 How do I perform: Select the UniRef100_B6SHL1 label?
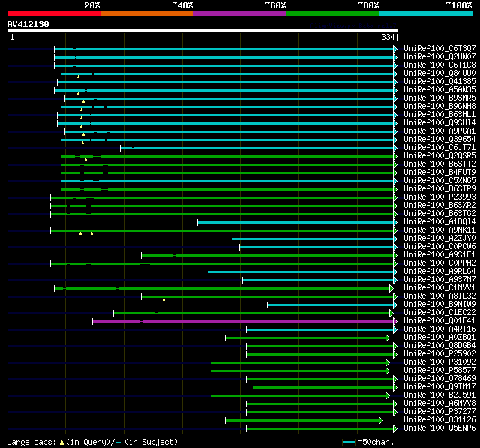(x=439, y=115)
